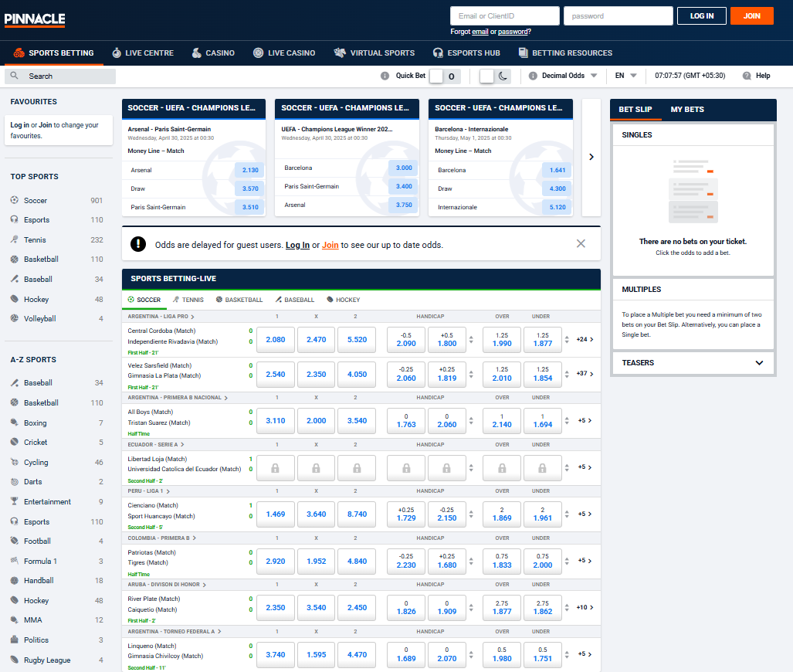Toggle the Quick Bet switch

pyautogui.click(x=445, y=76)
